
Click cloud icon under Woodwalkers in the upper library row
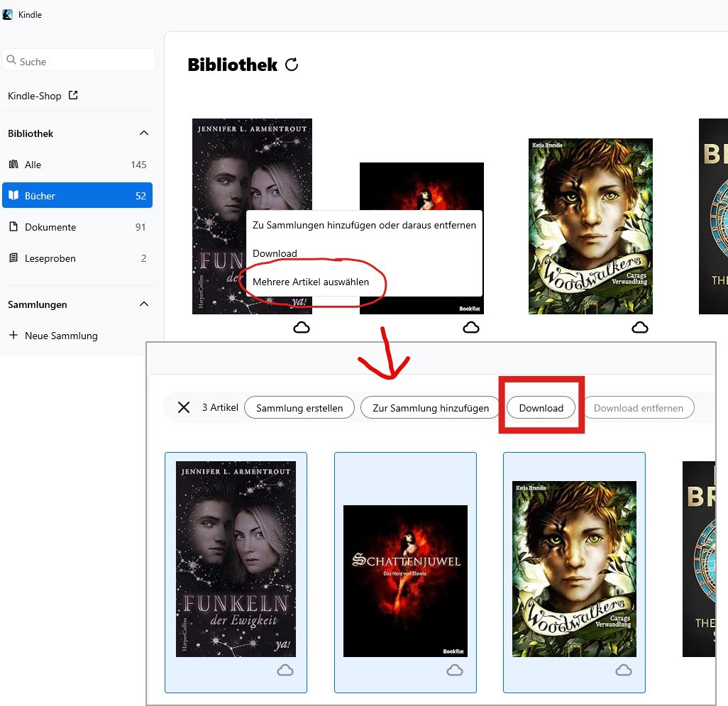640,328
